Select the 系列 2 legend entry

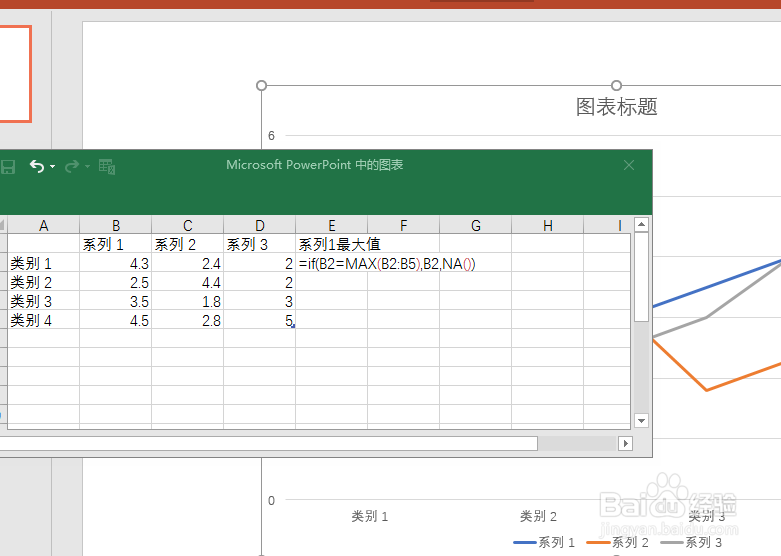click(x=618, y=542)
